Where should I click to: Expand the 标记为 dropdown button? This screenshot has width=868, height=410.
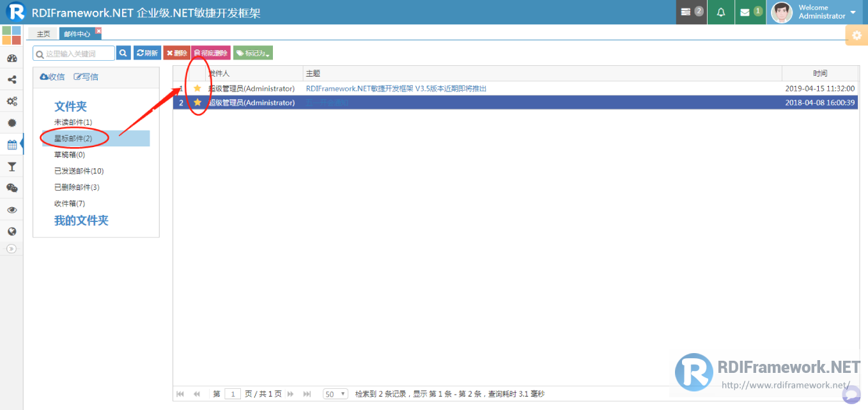coord(253,53)
